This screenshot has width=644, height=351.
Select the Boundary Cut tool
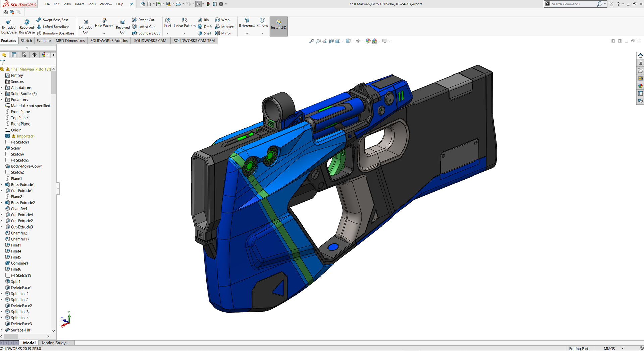coord(146,33)
